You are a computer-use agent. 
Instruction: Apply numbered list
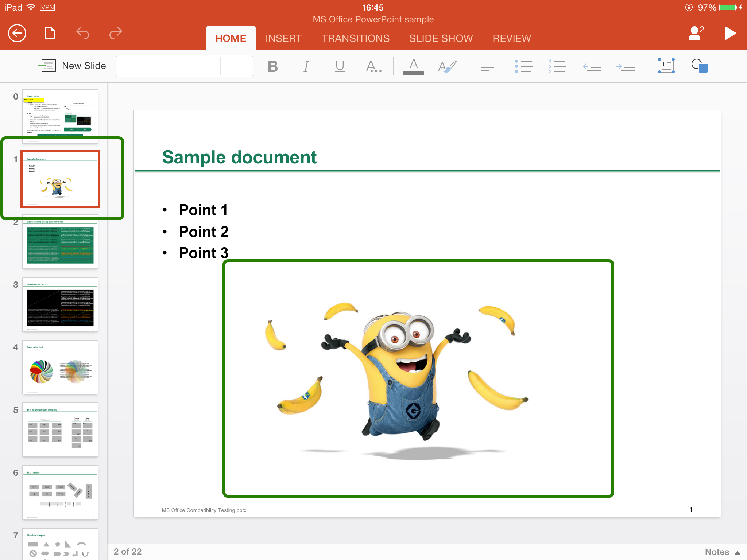pyautogui.click(x=557, y=66)
